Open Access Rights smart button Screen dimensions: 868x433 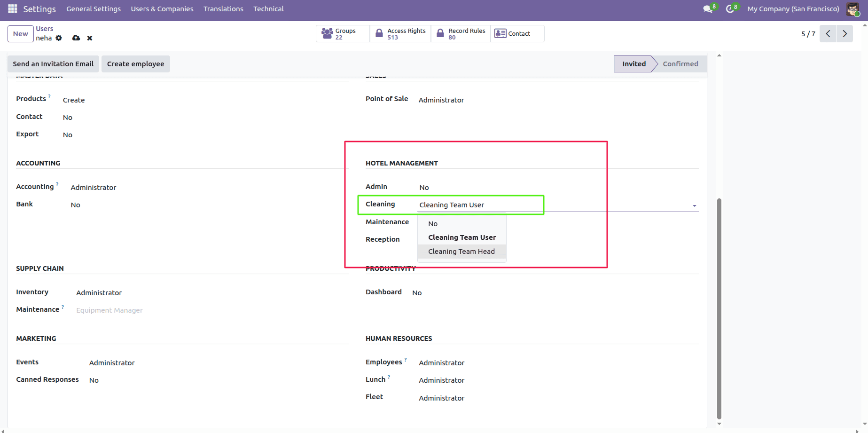pyautogui.click(x=400, y=34)
